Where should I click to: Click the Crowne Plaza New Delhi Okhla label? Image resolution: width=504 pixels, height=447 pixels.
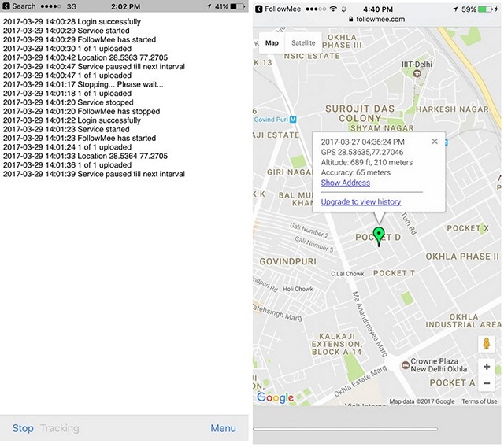click(x=439, y=365)
